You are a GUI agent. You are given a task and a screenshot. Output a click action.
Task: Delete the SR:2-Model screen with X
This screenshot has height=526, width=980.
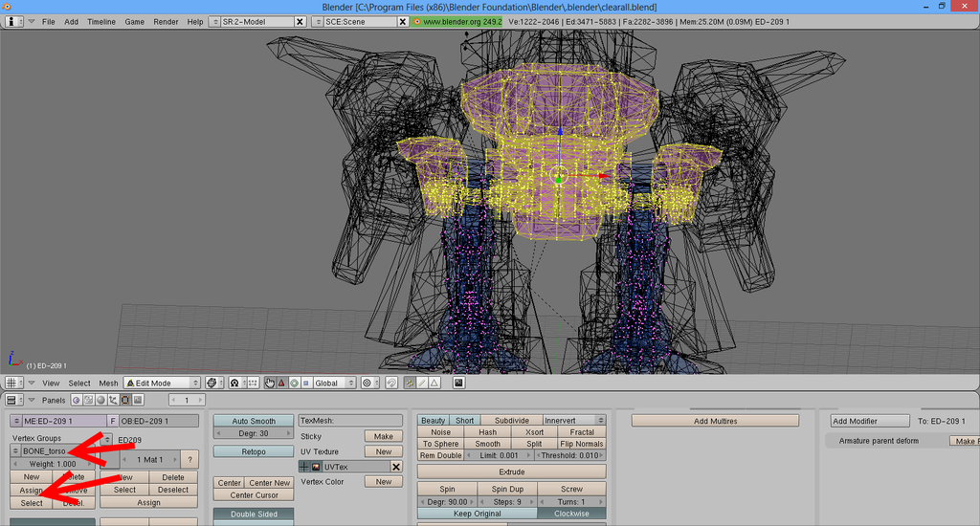pyautogui.click(x=300, y=21)
